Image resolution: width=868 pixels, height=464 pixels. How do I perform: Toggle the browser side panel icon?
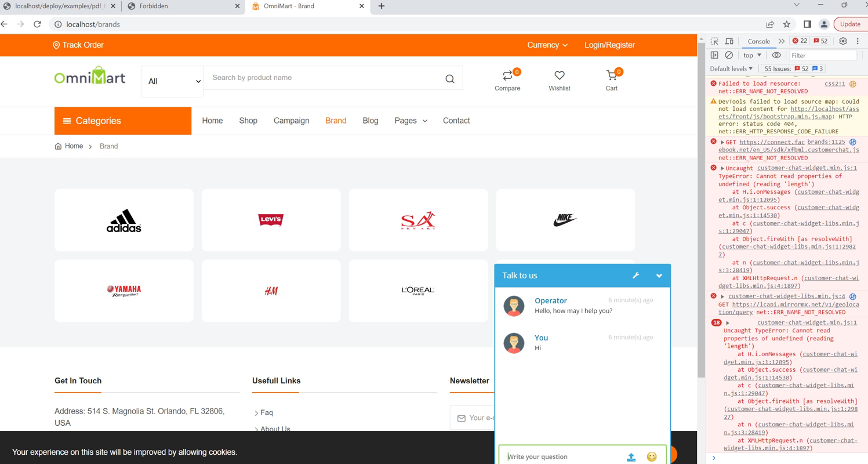click(807, 24)
